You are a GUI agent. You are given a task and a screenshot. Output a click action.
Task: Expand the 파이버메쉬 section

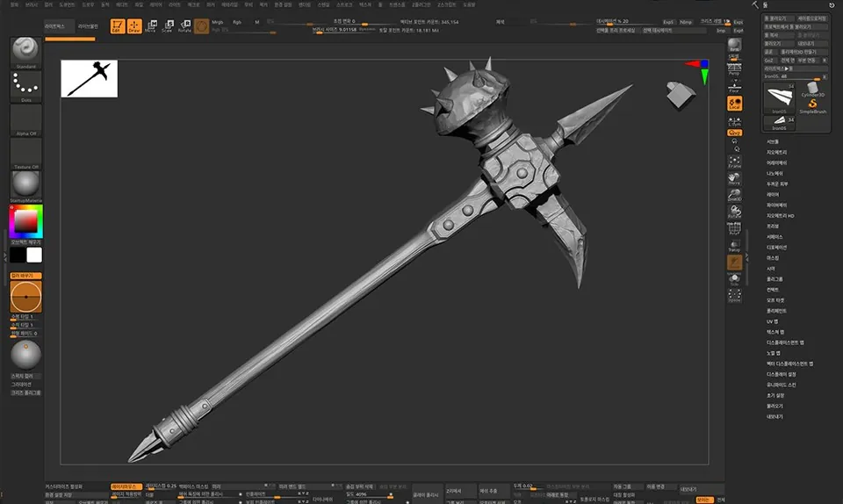click(x=776, y=205)
